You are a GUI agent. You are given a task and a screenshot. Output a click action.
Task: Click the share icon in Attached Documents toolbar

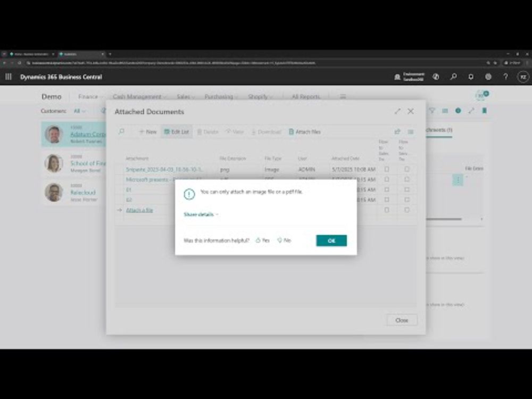(x=397, y=131)
